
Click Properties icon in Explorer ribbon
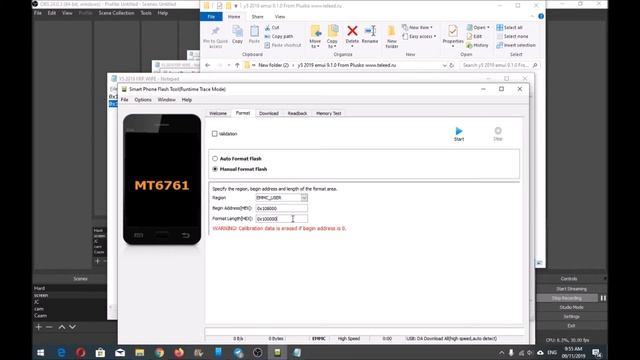tap(453, 36)
